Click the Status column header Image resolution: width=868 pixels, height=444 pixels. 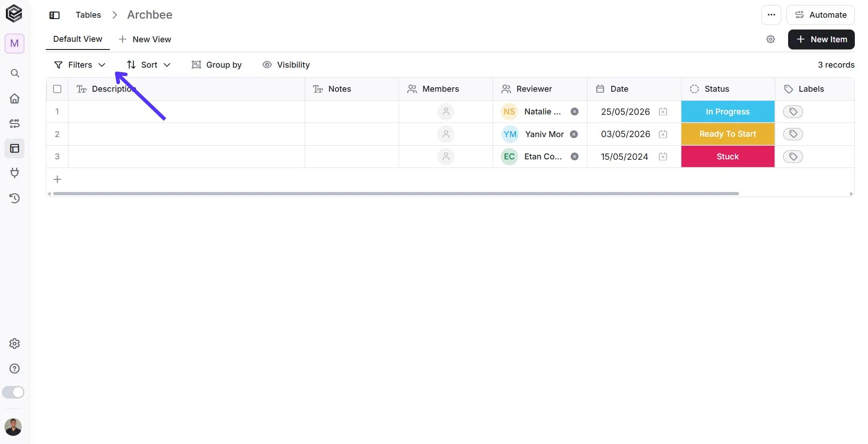pos(728,89)
